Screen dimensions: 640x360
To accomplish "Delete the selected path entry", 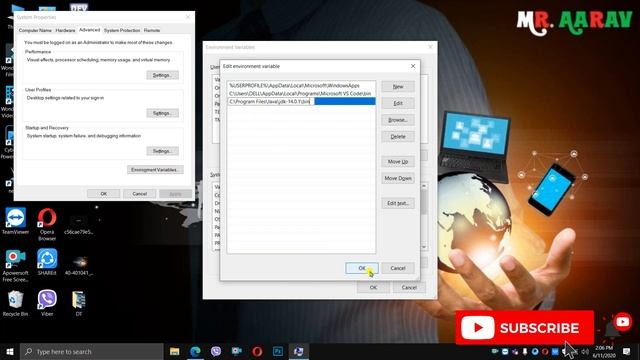I will [x=398, y=137].
